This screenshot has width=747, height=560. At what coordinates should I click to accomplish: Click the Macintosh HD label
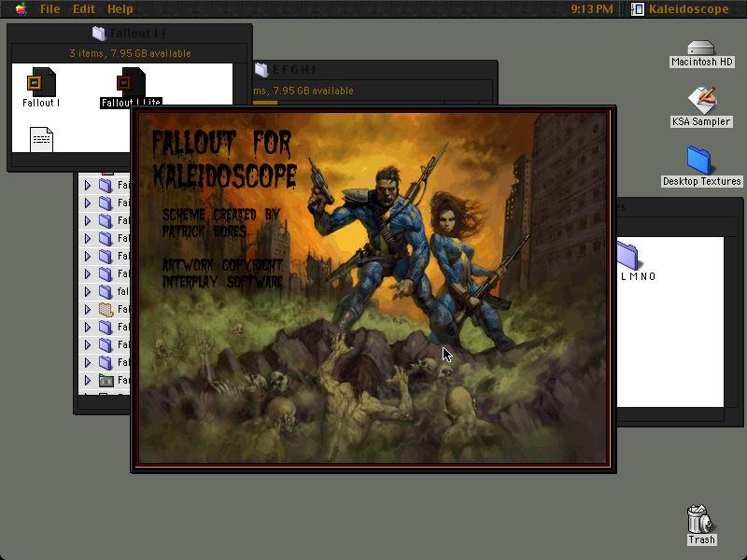[701, 62]
